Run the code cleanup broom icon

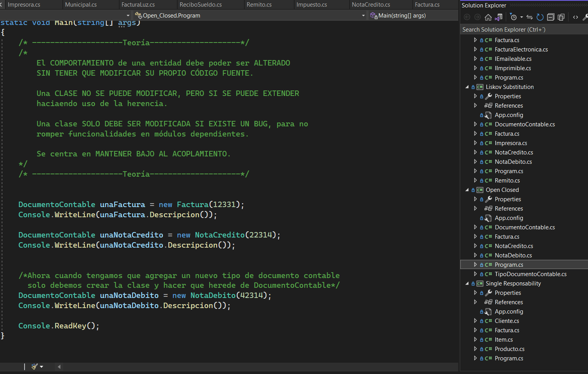coord(34,367)
